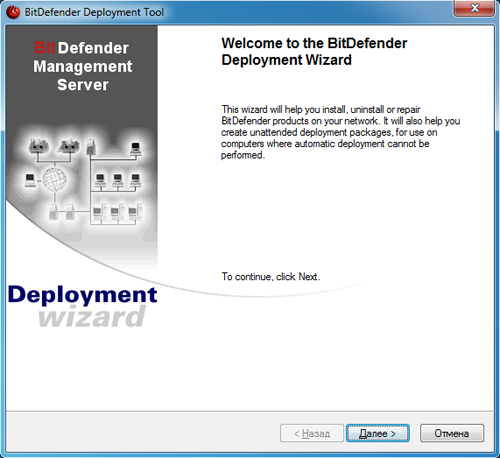Click the 'BitDefender Deployment Tool' window title
500x458 pixels.
(x=94, y=12)
